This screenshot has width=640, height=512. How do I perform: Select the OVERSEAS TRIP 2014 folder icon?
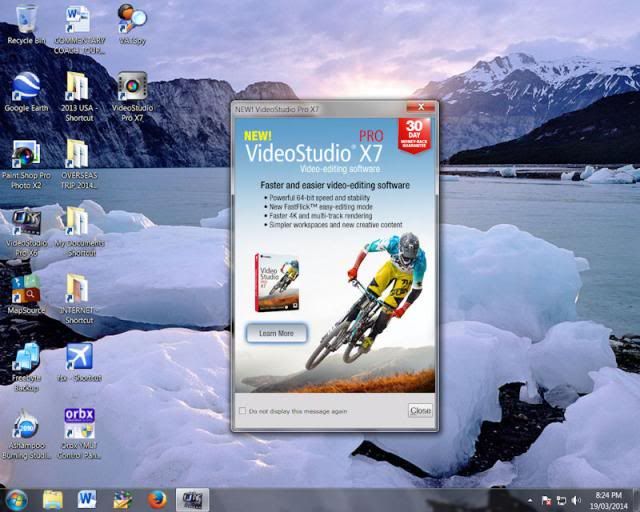coord(79,165)
